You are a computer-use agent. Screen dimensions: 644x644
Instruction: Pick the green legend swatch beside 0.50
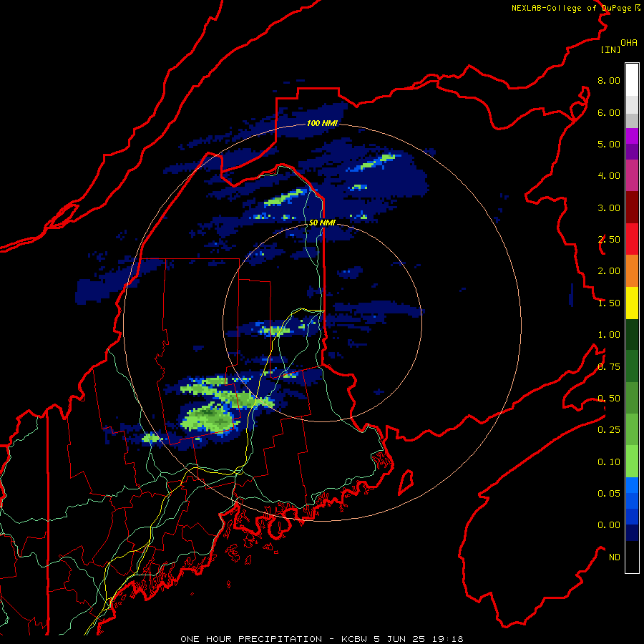[632, 398]
